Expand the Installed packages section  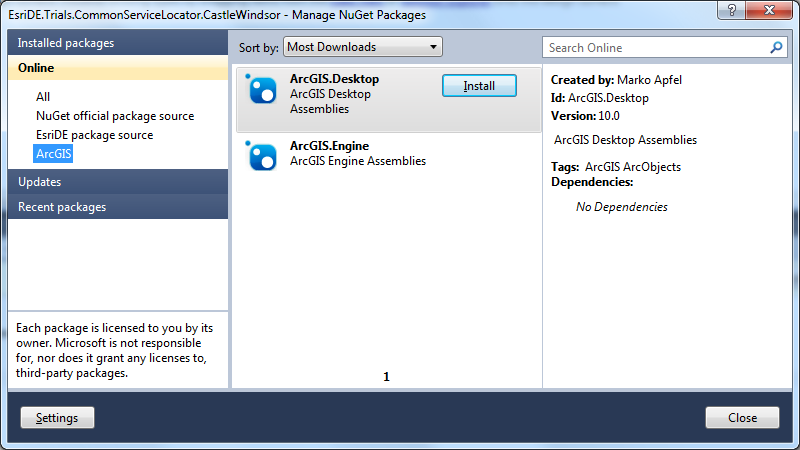pyautogui.click(x=118, y=43)
